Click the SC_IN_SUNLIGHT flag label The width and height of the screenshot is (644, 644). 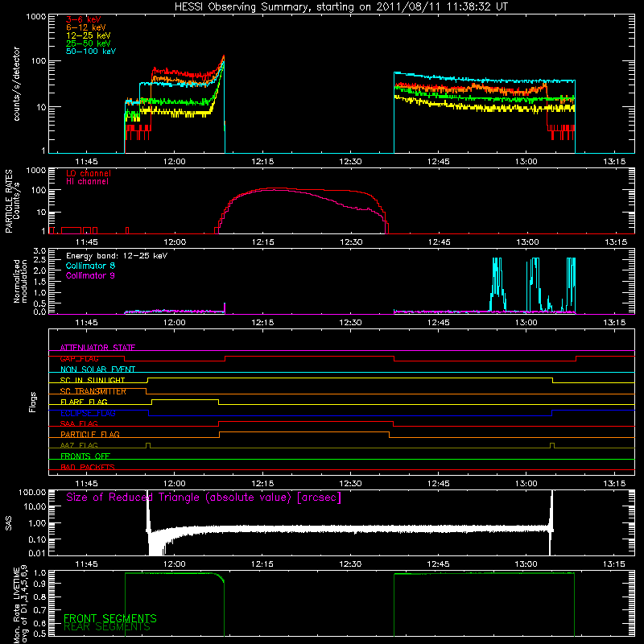[93, 380]
